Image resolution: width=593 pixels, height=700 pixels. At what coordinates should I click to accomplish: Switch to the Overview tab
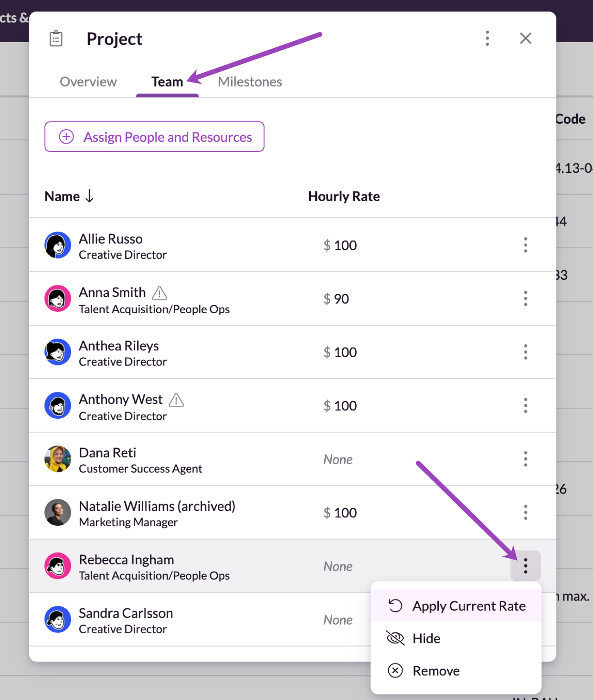88,82
